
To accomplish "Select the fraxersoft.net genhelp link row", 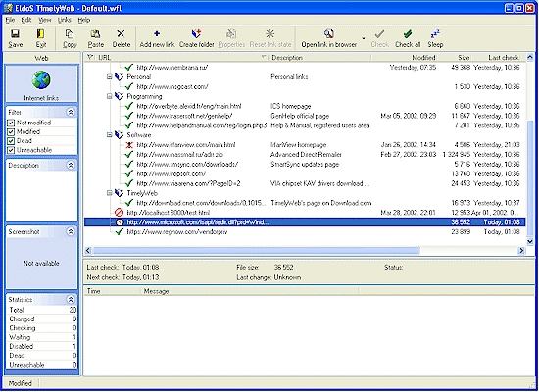I will coord(305,116).
